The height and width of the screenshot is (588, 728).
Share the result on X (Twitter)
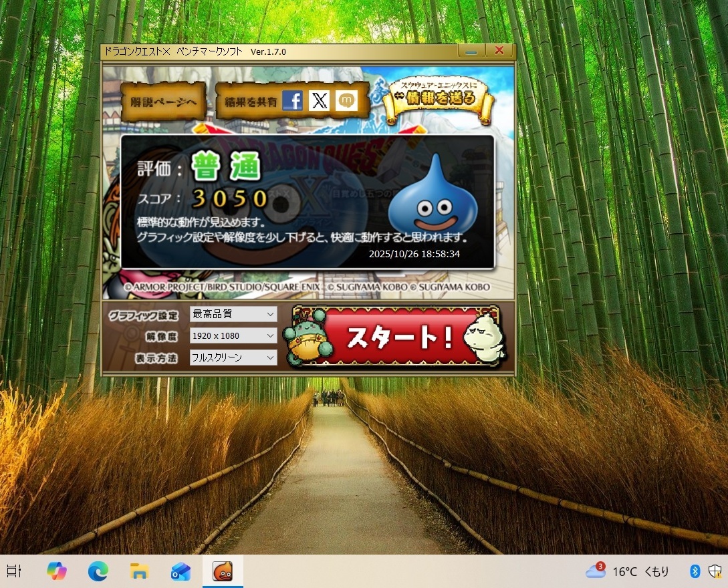[x=320, y=101]
